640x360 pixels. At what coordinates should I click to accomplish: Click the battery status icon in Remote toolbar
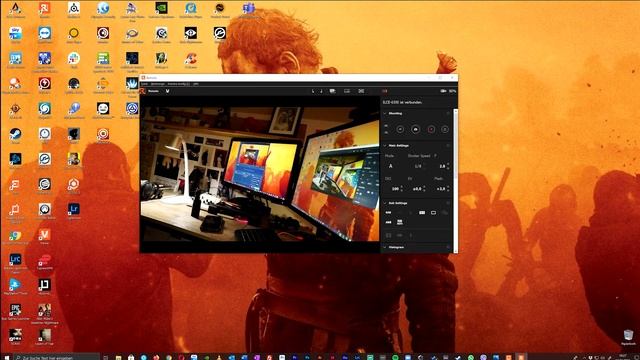[x=443, y=91]
